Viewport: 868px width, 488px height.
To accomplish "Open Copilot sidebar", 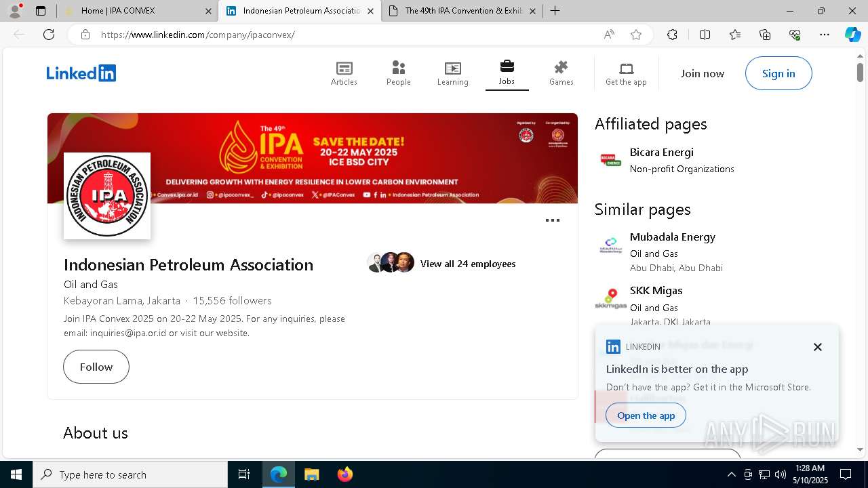I will (x=852, y=35).
